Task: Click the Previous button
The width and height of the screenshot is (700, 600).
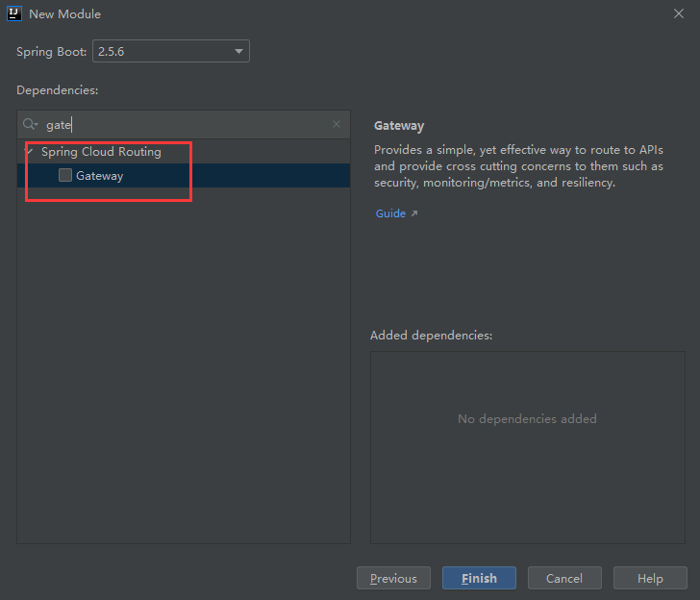Action: pos(393,578)
